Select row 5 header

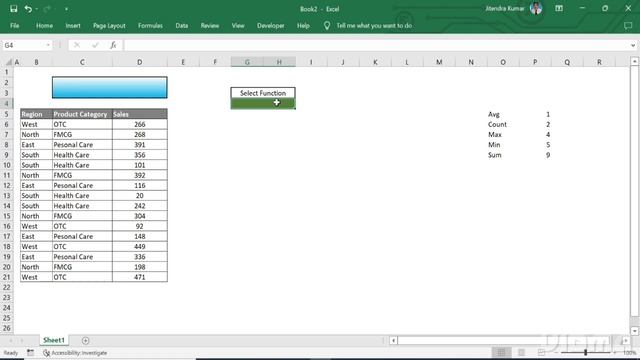pos(7,114)
